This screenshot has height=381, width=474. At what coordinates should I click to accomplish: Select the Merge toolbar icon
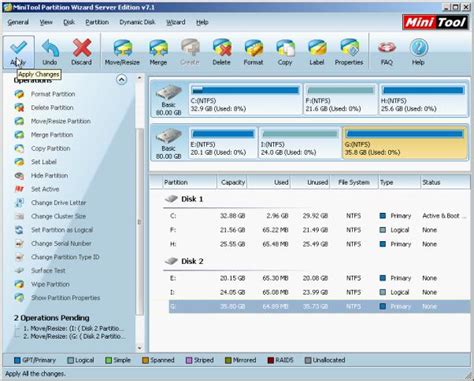(x=158, y=52)
